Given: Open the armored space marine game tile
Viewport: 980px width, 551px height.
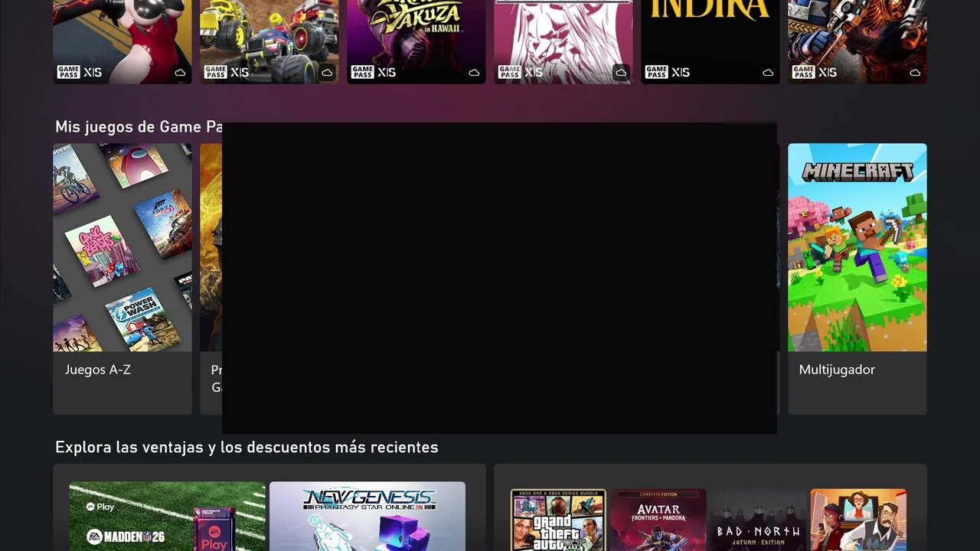Looking at the screenshot, I should [x=857, y=41].
